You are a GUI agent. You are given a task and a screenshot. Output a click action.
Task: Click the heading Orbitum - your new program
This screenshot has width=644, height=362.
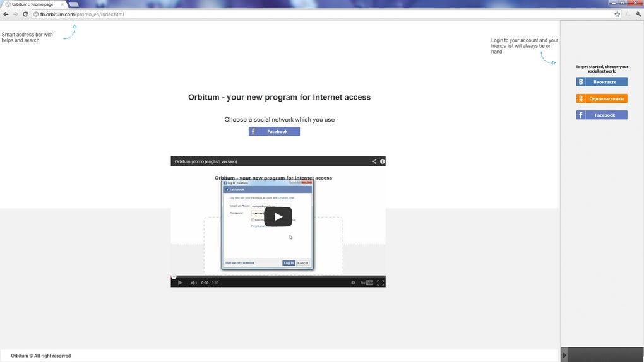279,97
